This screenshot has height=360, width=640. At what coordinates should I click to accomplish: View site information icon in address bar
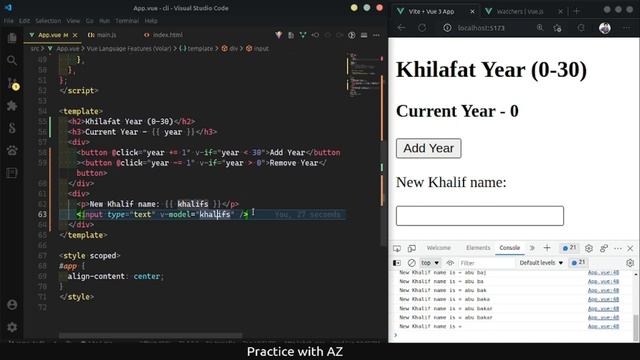[447, 28]
